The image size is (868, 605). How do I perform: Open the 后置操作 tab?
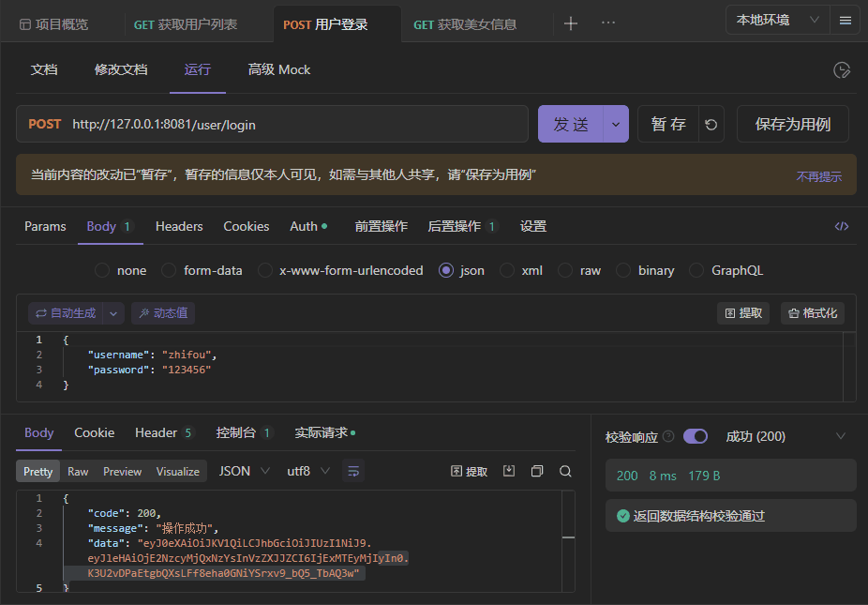[462, 226]
